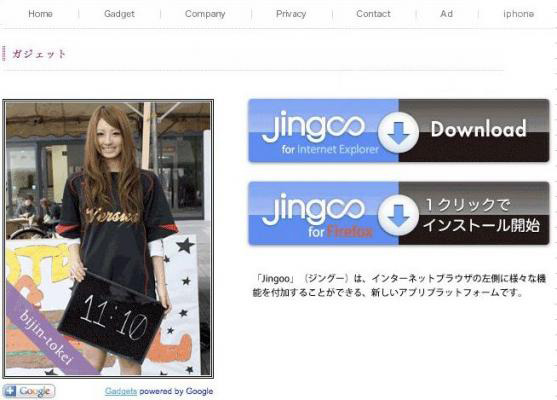The image size is (557, 400).
Task: Open the Home navigation item
Action: point(40,14)
